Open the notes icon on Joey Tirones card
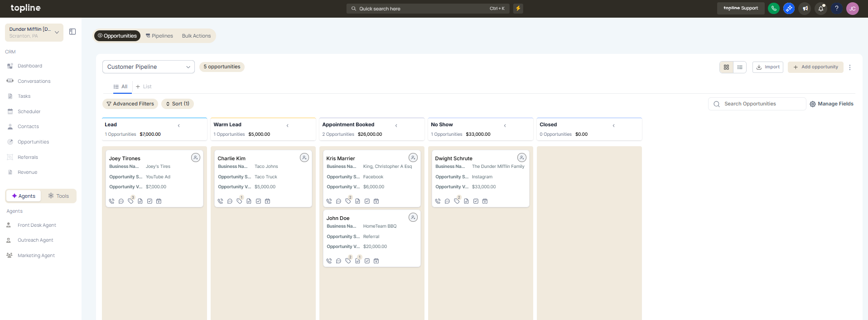868x320 pixels. coord(140,201)
